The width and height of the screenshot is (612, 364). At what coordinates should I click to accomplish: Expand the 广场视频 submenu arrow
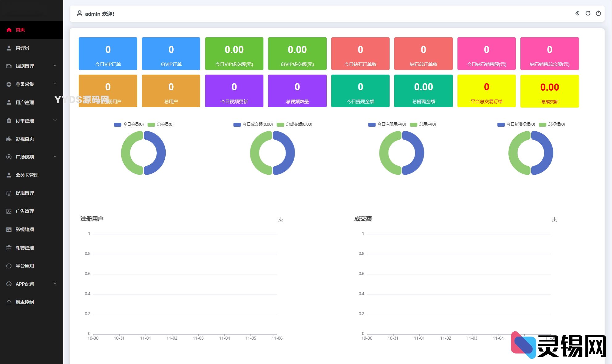click(55, 157)
